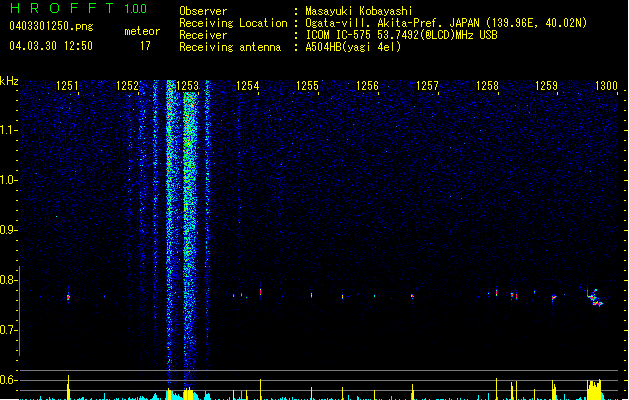Screen dimensions: 629x400
Task: Click the kHz axis unit label
Action: click(9, 81)
